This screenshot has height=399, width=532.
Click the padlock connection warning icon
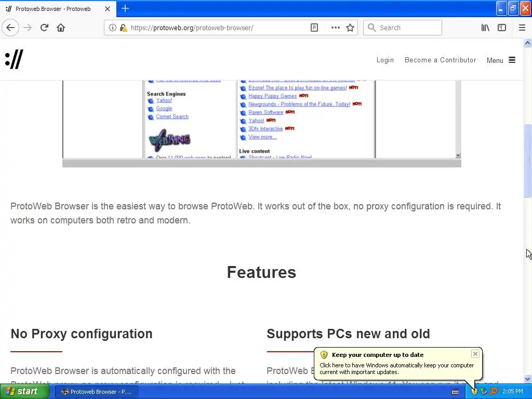pos(123,28)
